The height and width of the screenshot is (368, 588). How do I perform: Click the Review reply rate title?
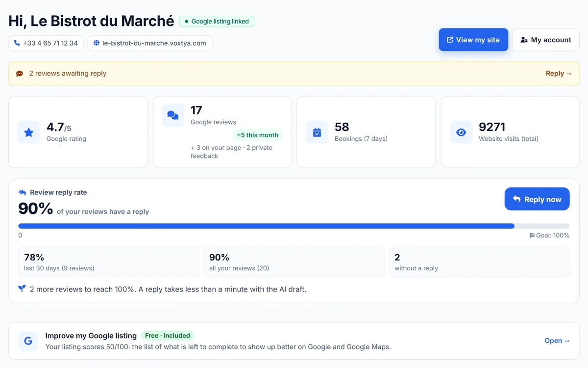(58, 192)
